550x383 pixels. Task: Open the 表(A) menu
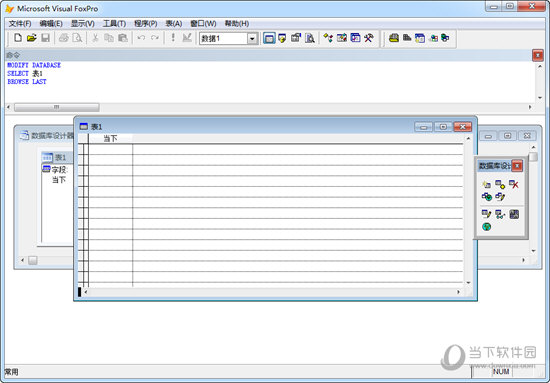coord(174,23)
